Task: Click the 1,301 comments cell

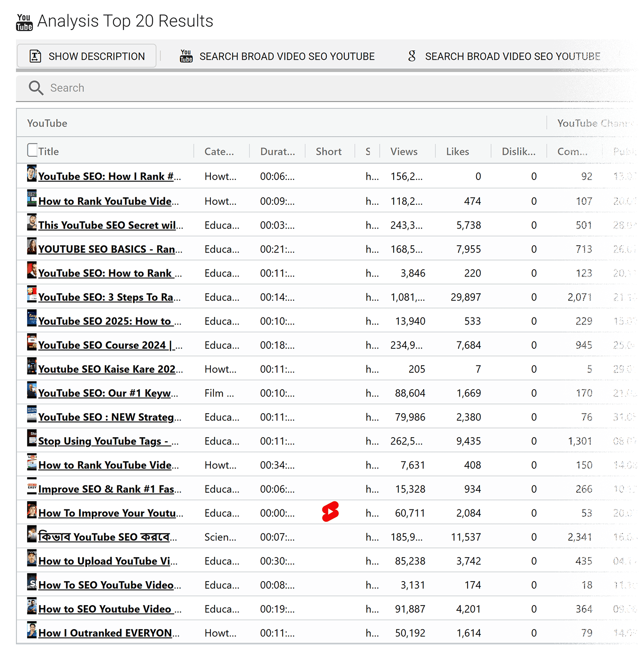Action: pyautogui.click(x=580, y=442)
